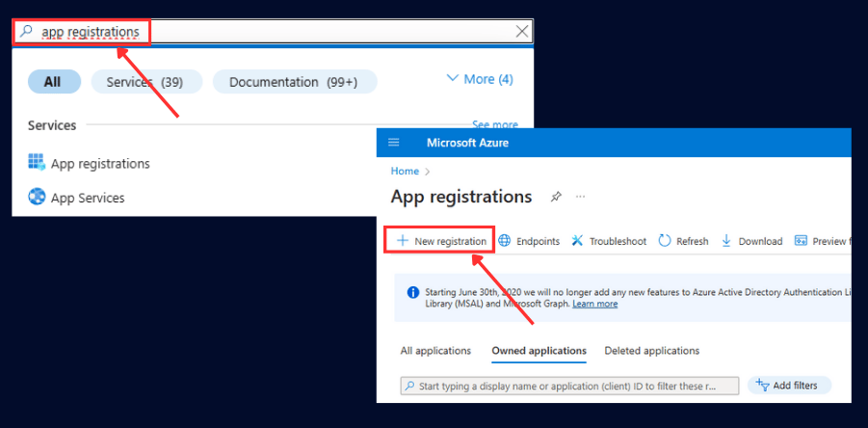Open Endpoints from the toolbar
868x428 pixels.
[x=529, y=241]
